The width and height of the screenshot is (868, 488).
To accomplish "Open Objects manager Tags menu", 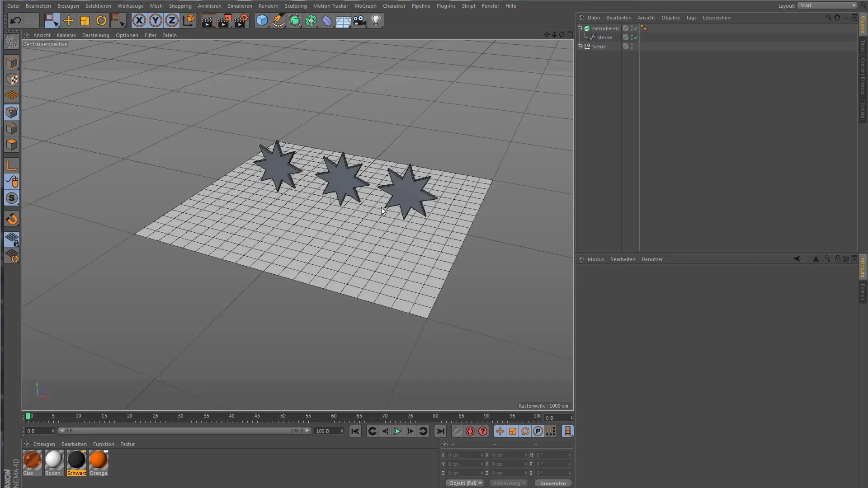I will (691, 18).
